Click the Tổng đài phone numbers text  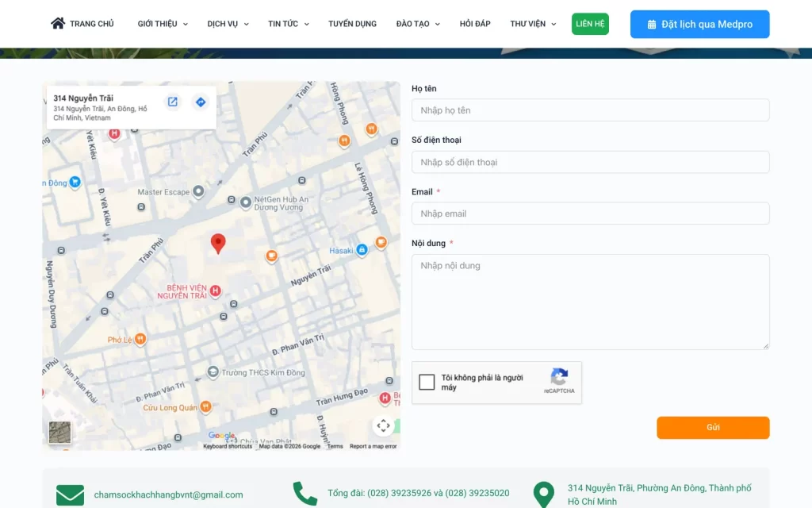click(419, 493)
